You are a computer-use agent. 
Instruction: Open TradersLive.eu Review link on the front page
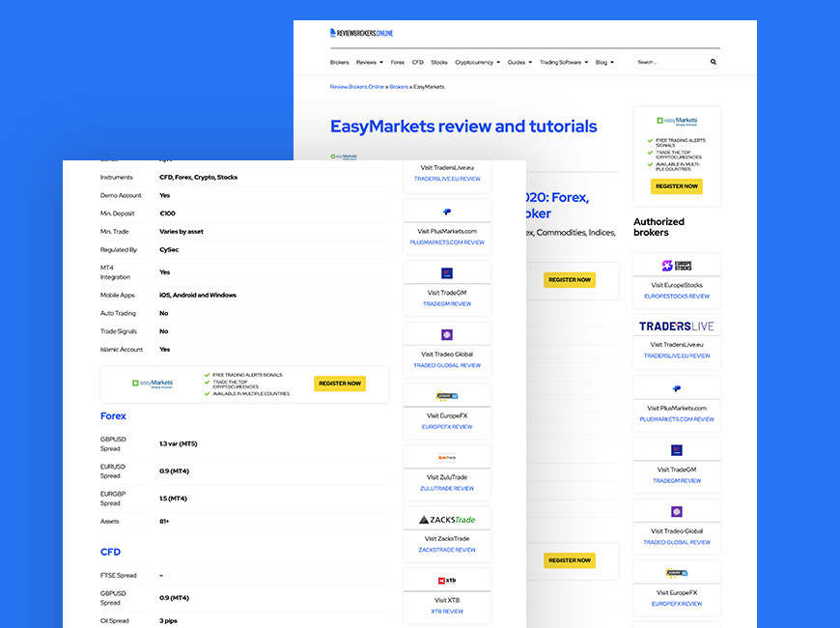coord(447,179)
